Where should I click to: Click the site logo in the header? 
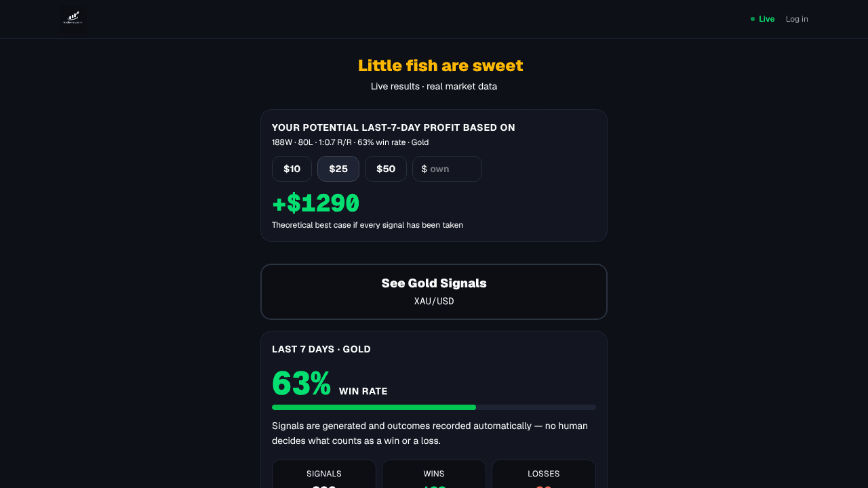tap(72, 19)
